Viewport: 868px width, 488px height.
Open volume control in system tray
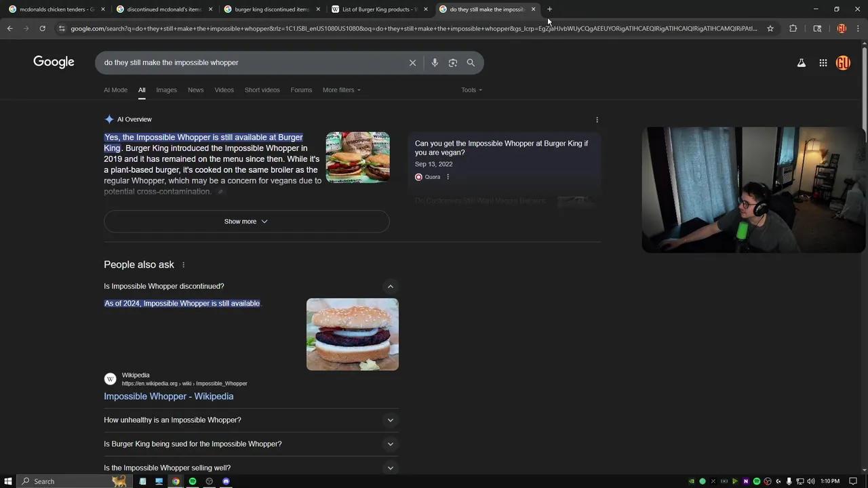(x=810, y=481)
